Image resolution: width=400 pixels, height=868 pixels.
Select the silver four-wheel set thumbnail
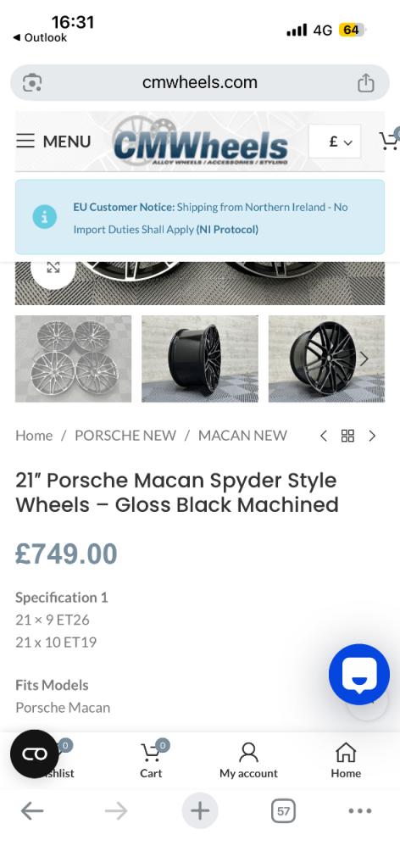tap(73, 359)
